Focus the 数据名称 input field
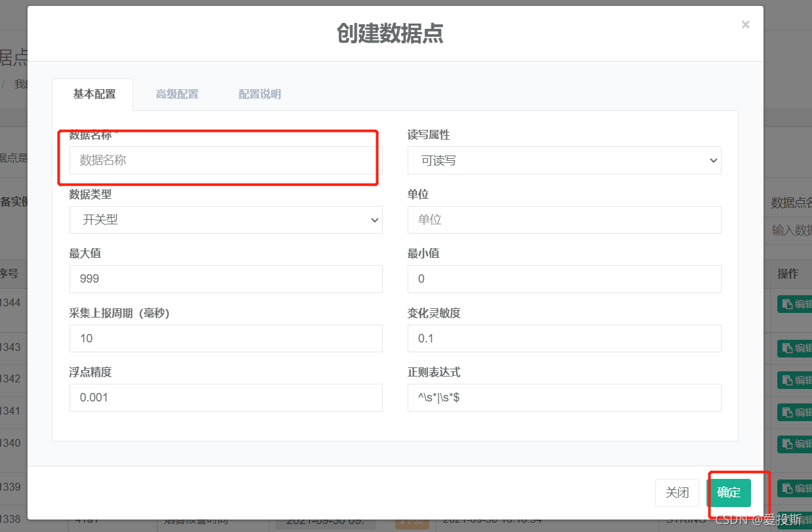This screenshot has height=532, width=812. (x=225, y=160)
